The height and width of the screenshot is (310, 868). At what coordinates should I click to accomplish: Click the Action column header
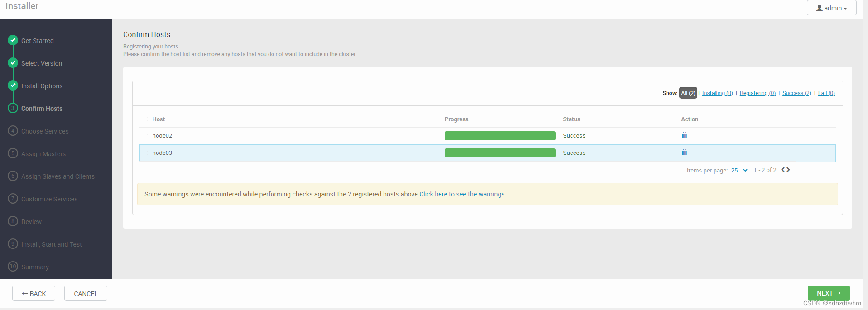690,119
